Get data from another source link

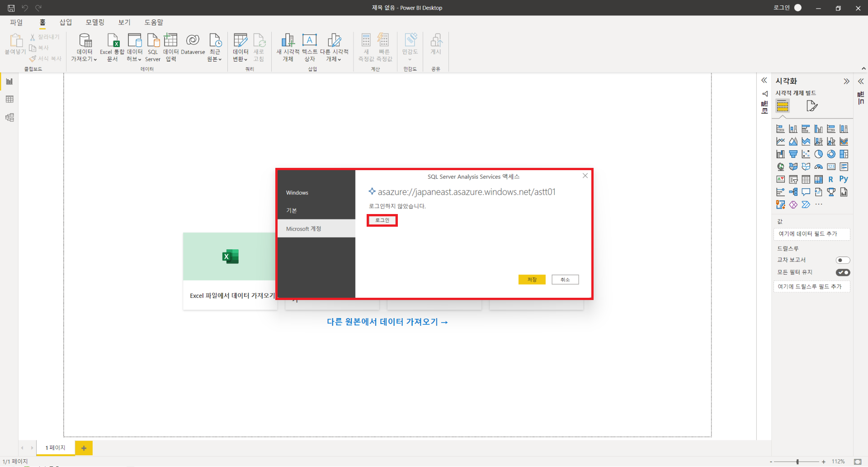(x=387, y=322)
